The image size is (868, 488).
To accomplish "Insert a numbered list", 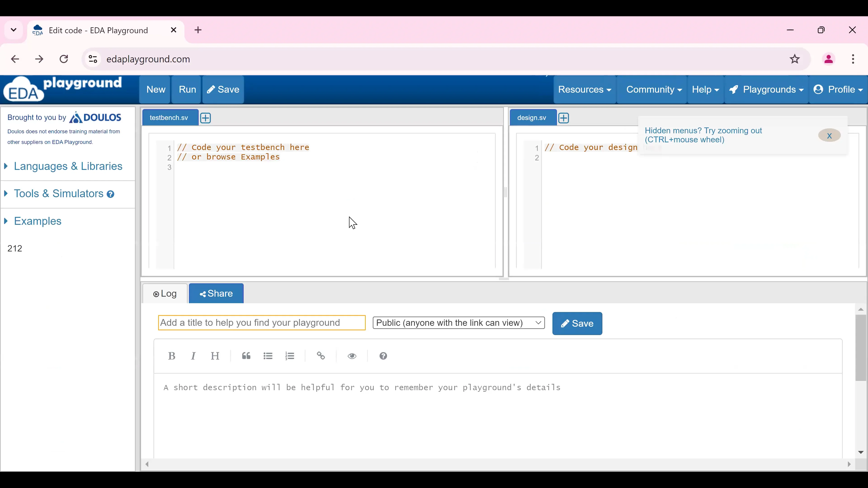I will point(289,356).
